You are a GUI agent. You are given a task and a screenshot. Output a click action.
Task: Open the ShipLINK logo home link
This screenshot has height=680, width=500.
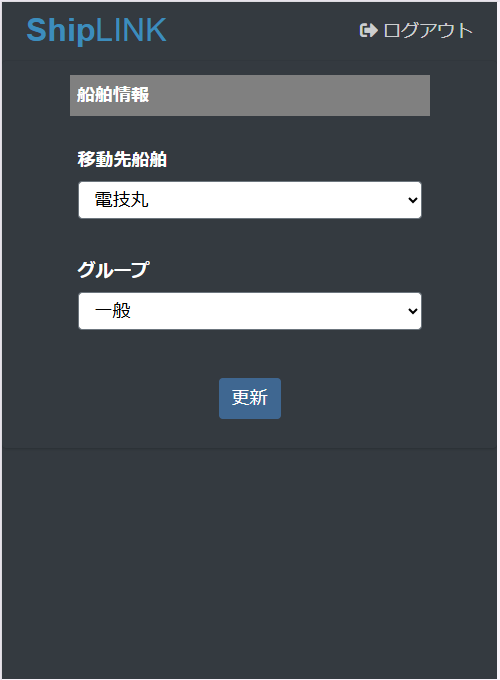(x=96, y=30)
